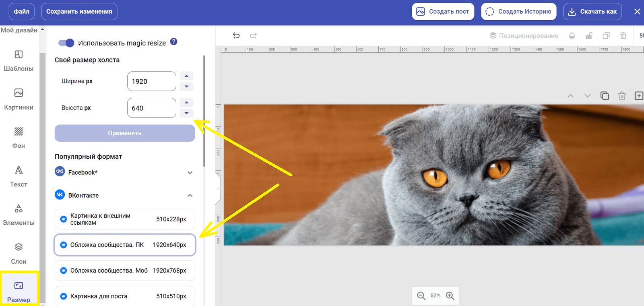Click the undo arrow icon
Screen dimensions: 644x306
tap(236, 36)
